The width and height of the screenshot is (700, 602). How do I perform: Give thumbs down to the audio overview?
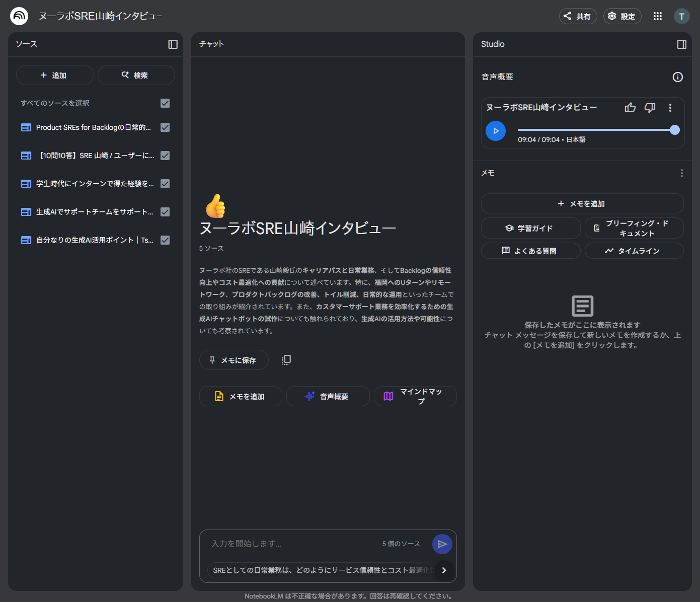point(650,108)
